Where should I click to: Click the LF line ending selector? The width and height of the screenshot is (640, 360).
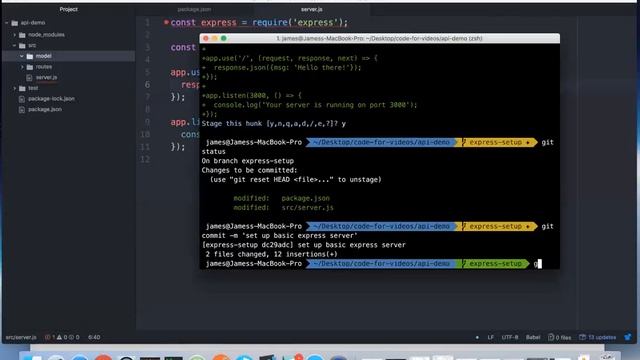tap(491, 337)
